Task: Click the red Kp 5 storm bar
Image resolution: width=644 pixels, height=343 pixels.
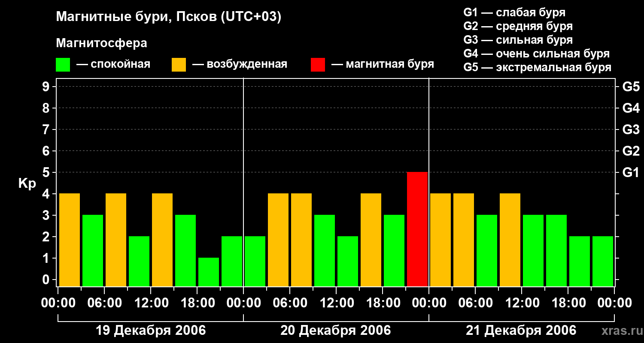Action: (417, 229)
